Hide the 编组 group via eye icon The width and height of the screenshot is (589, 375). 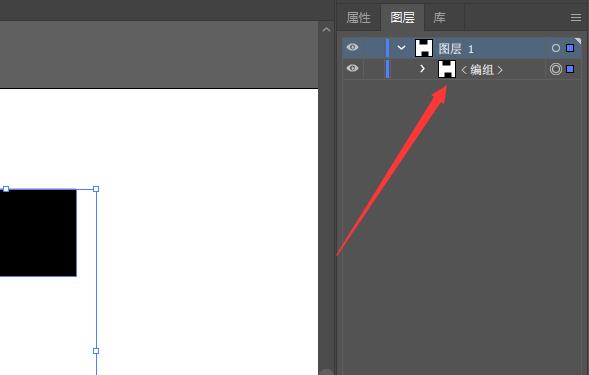point(352,68)
